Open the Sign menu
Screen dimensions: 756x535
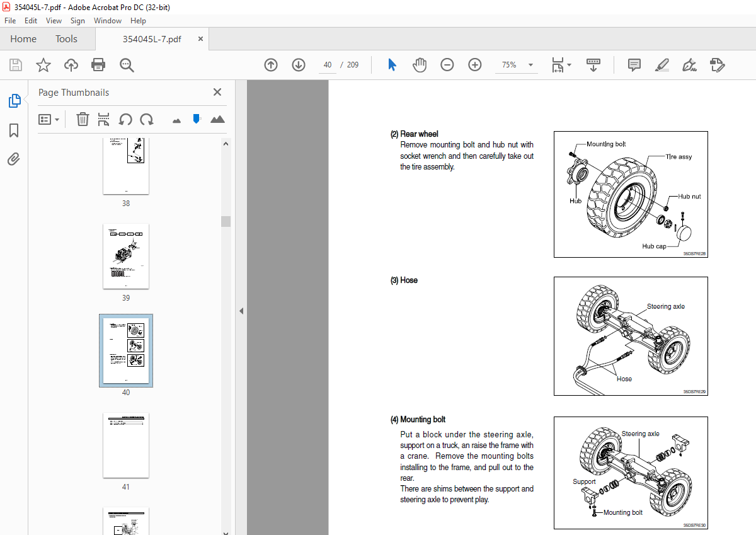point(77,21)
